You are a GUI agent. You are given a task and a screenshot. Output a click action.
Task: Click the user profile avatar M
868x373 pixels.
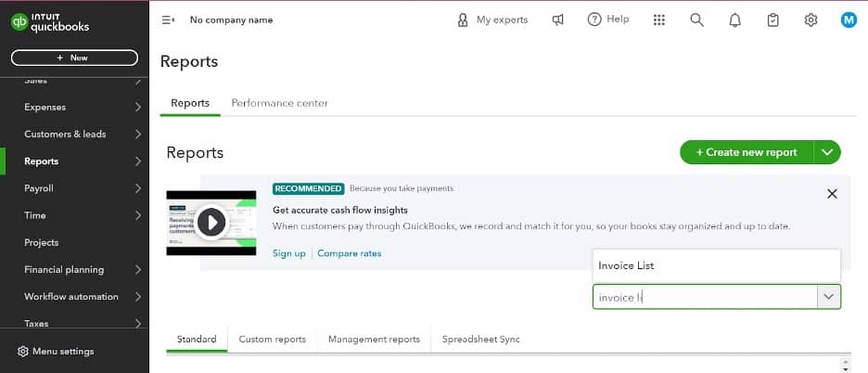(849, 19)
